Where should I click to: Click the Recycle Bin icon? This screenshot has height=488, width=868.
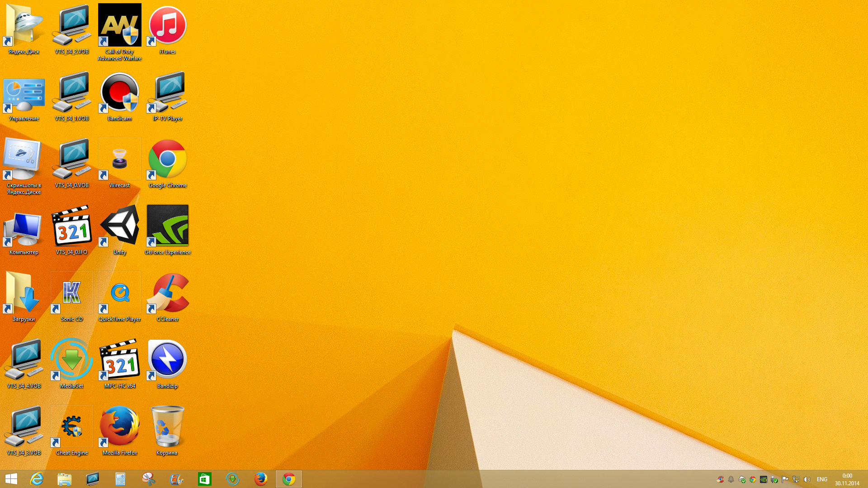[x=168, y=426]
